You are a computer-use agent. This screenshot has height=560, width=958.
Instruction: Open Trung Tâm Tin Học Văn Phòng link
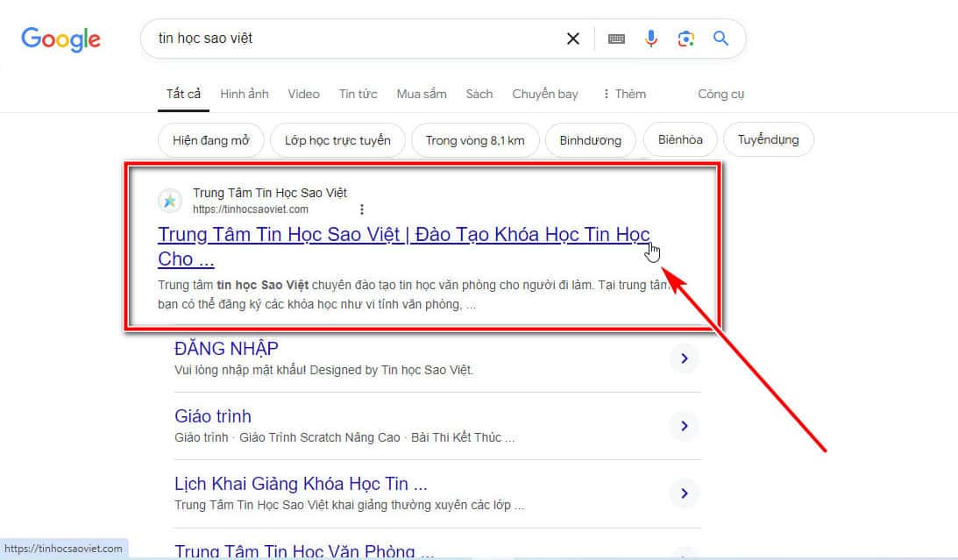(x=304, y=551)
